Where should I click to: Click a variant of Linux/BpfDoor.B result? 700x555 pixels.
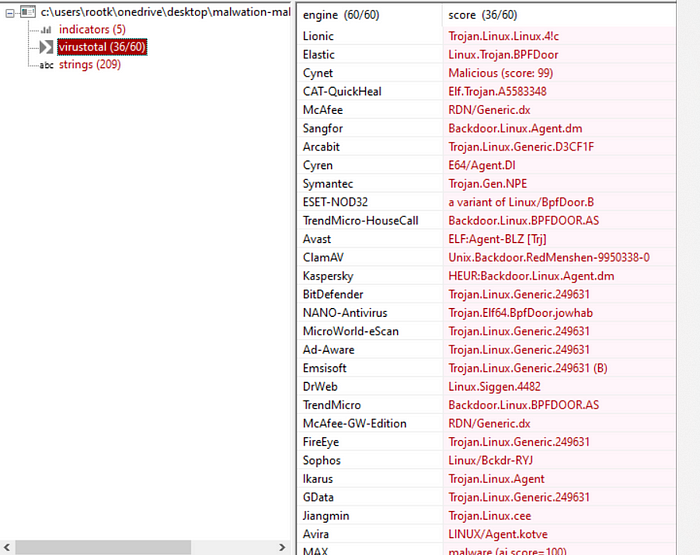521,202
